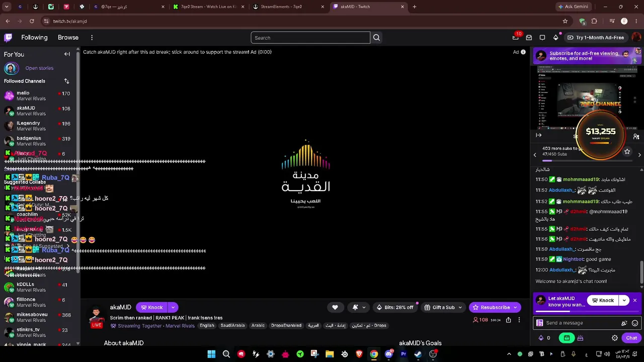Click the star icon on sub goal
This screenshot has height=362, width=644.
(x=627, y=151)
